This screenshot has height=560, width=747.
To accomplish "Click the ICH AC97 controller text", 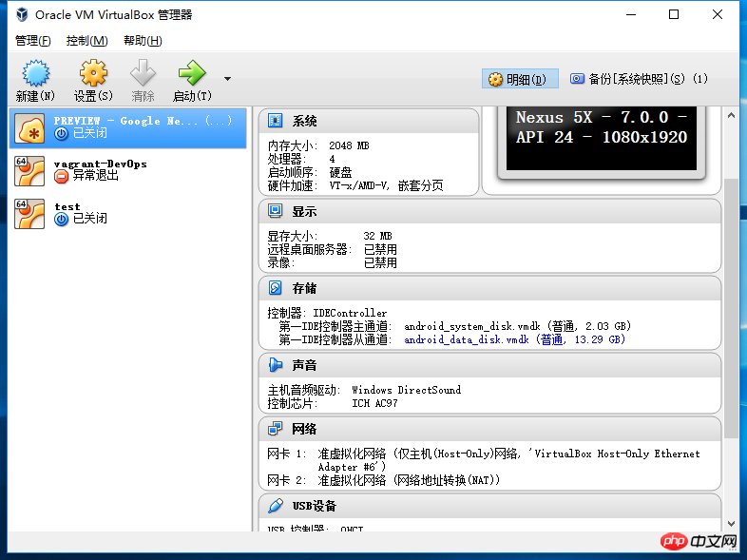I will [x=374, y=404].
